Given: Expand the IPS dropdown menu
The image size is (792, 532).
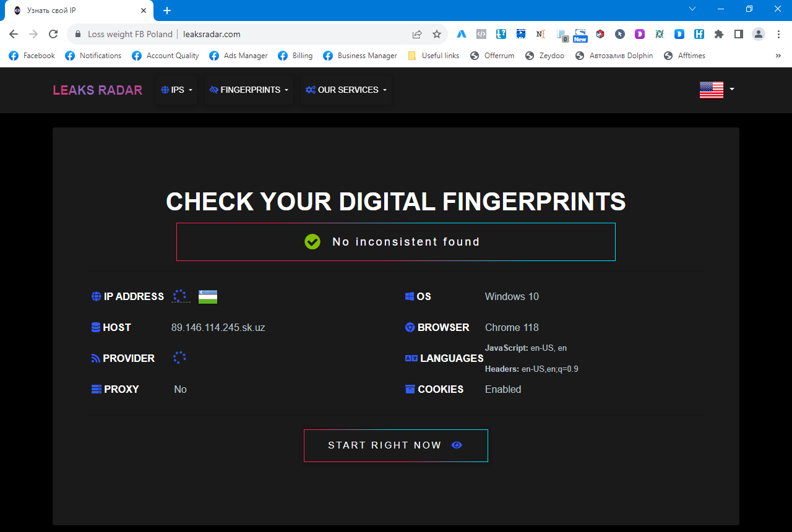Looking at the screenshot, I should point(177,90).
